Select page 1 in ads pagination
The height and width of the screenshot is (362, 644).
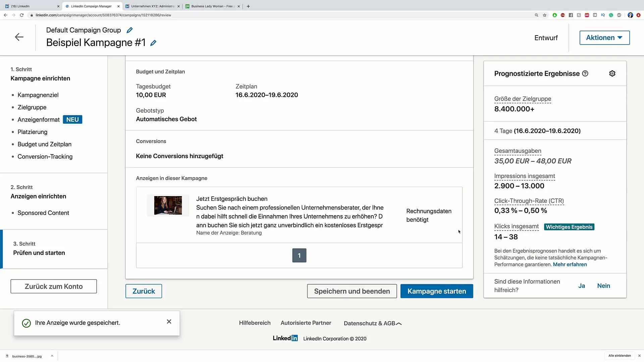[299, 255]
